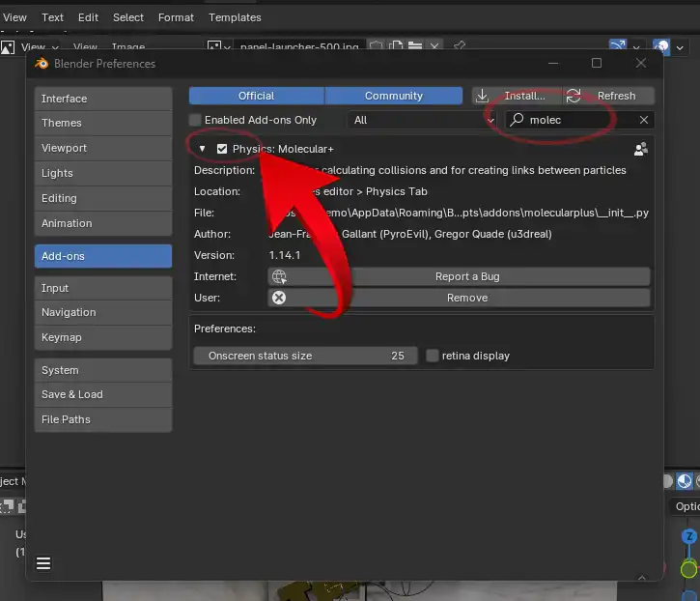Open the Themes preferences section
700x601 pixels.
tap(103, 123)
